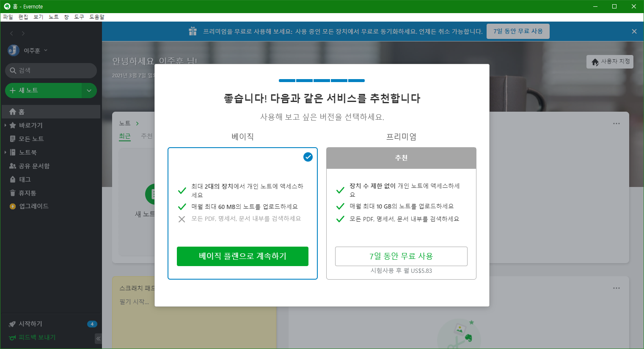The width and height of the screenshot is (644, 349).
Task: Open the notes widget three-dot menu
Action: pyautogui.click(x=616, y=124)
